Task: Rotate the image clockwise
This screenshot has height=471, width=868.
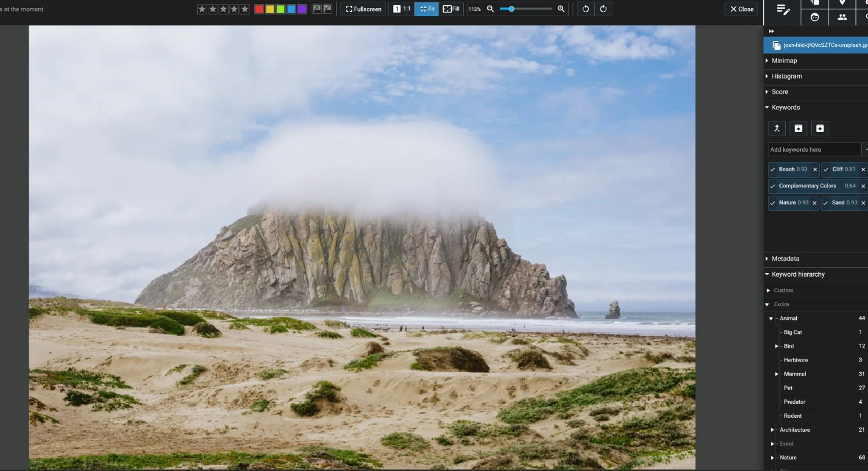Action: coord(604,9)
